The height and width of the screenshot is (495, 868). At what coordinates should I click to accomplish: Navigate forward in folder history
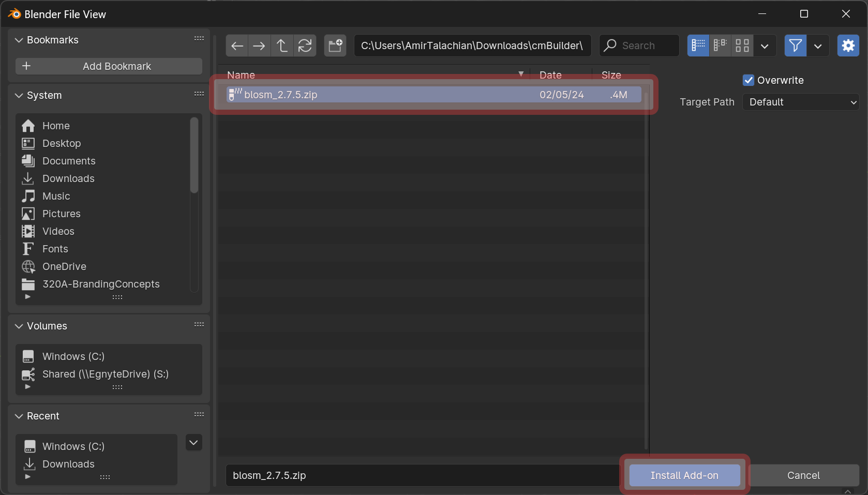pos(259,46)
